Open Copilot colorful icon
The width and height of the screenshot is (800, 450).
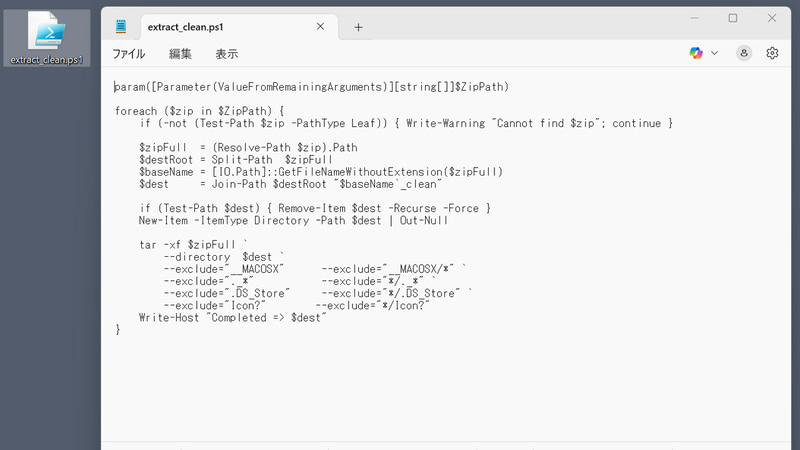696,53
